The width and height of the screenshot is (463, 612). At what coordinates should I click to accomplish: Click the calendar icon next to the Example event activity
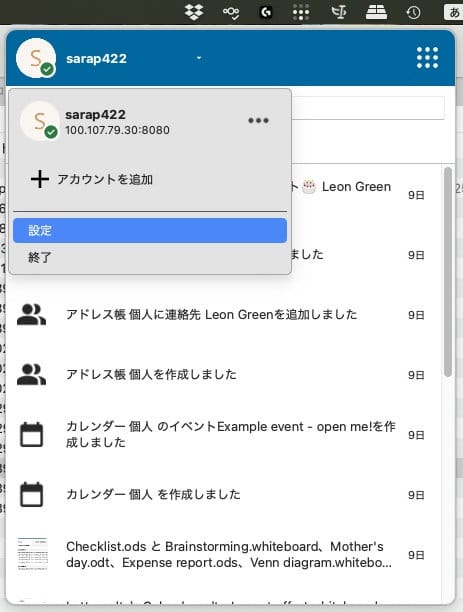[x=32, y=434]
